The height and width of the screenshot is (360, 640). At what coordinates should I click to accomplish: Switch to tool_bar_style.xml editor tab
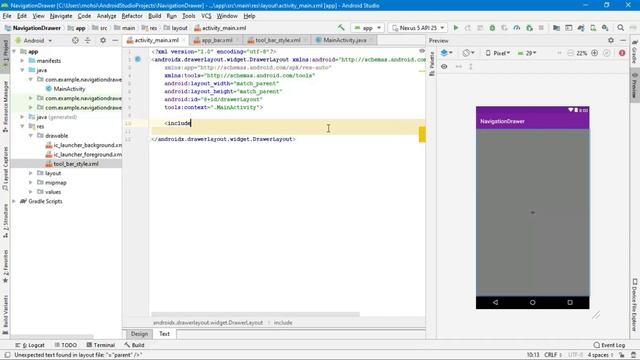(277, 40)
